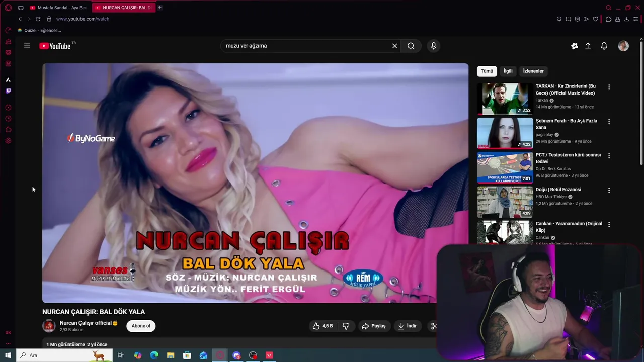The height and width of the screenshot is (362, 644).
Task: Open Task View in taskbar
Action: point(121,355)
